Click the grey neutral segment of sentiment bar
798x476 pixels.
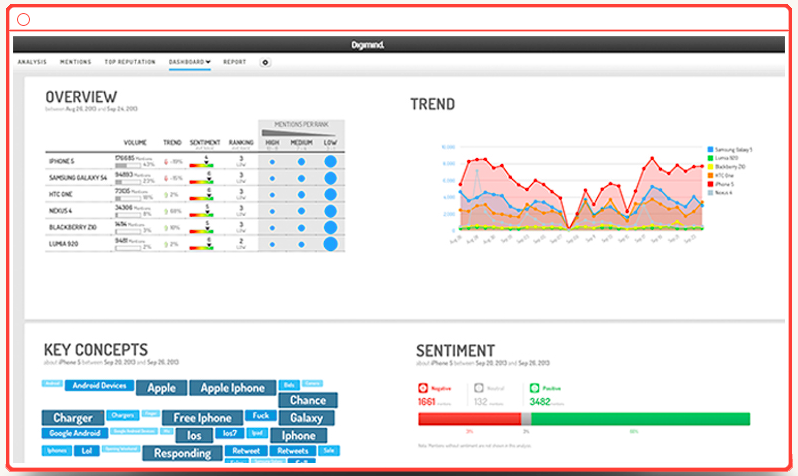(526, 419)
